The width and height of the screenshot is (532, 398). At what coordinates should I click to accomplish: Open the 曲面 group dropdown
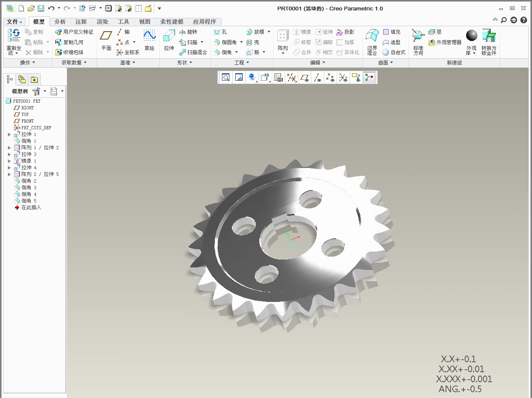(x=386, y=63)
